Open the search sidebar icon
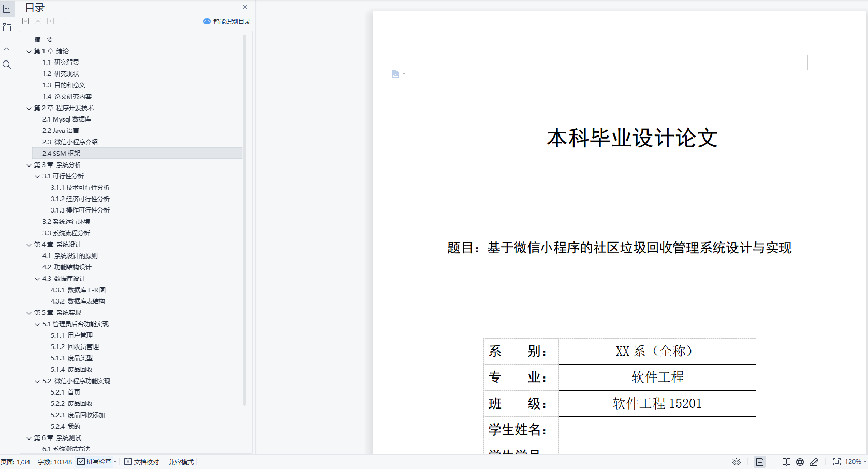 click(7, 65)
